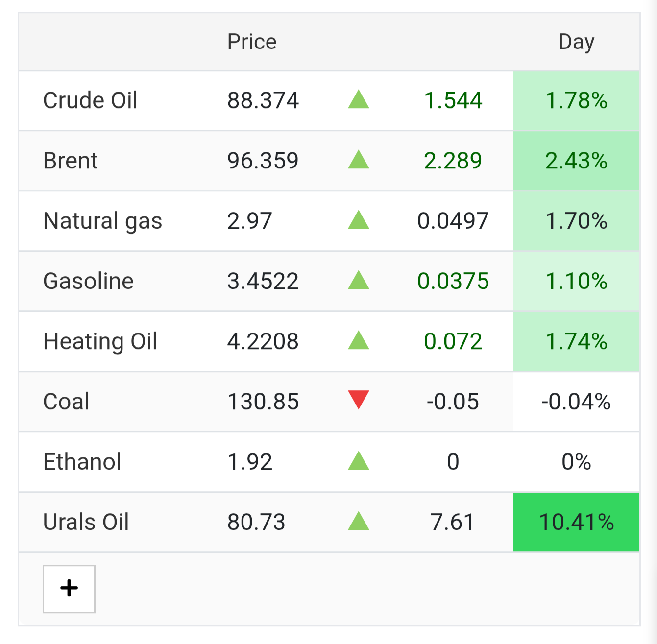Click the 2.43% Brent daily change cell

click(576, 161)
